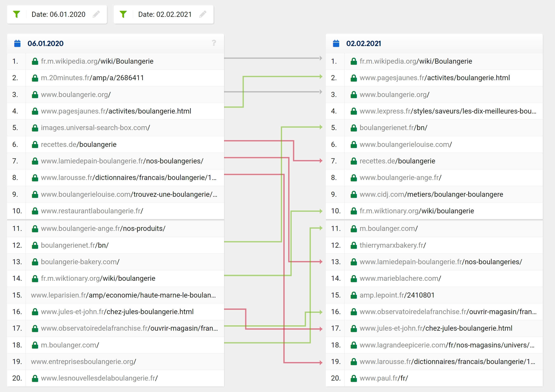Click lock icon beside www.marieblachere.com
Screen dimensions: 555x392
tap(354, 278)
